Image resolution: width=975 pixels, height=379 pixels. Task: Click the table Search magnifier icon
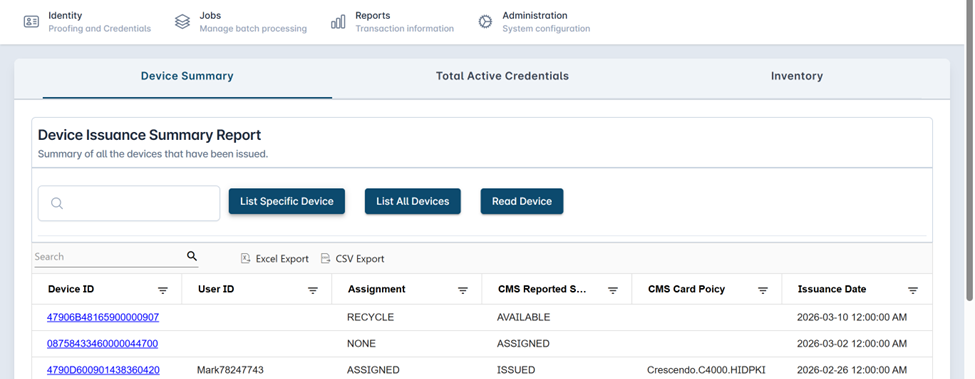click(x=192, y=256)
